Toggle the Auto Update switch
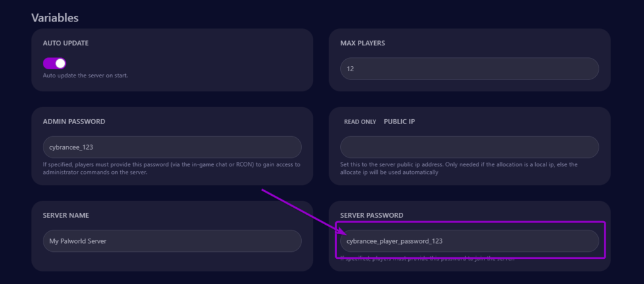This screenshot has height=284, width=644. click(x=54, y=64)
